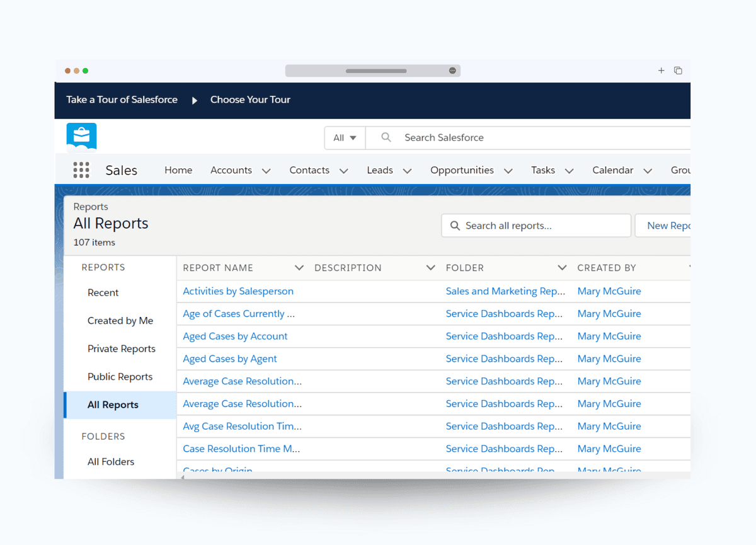Image resolution: width=756 pixels, height=545 pixels.
Task: Click the magnifying glass in Search Salesforce
Action: (x=386, y=137)
